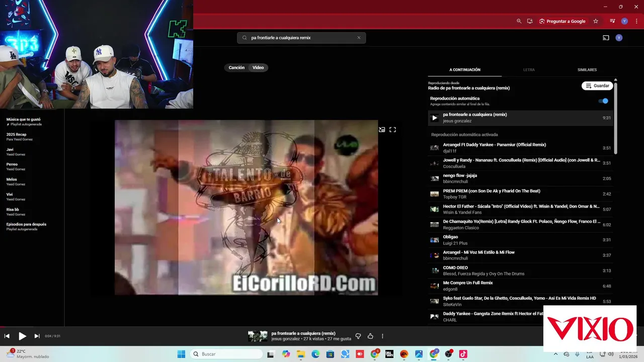This screenshot has height=362, width=644.
Task: Click Preguntar a Google button
Action: click(x=562, y=21)
